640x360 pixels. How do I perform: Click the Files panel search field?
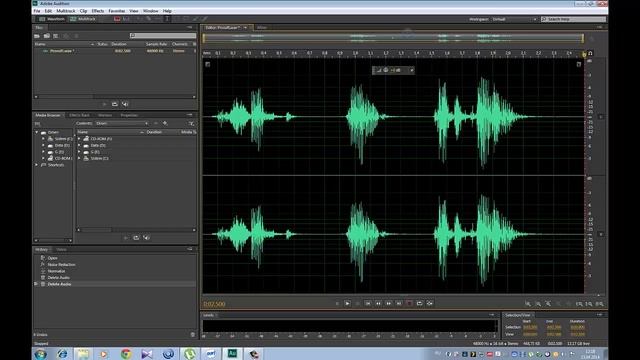point(163,36)
